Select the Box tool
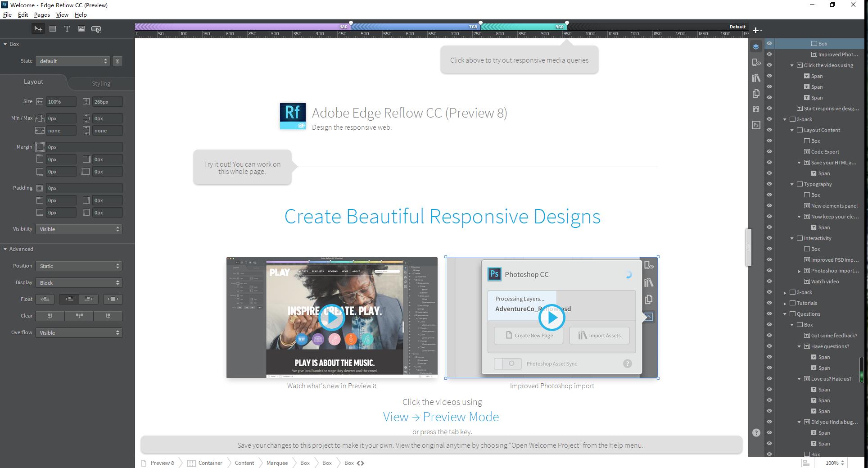The height and width of the screenshot is (468, 868). pos(53,29)
